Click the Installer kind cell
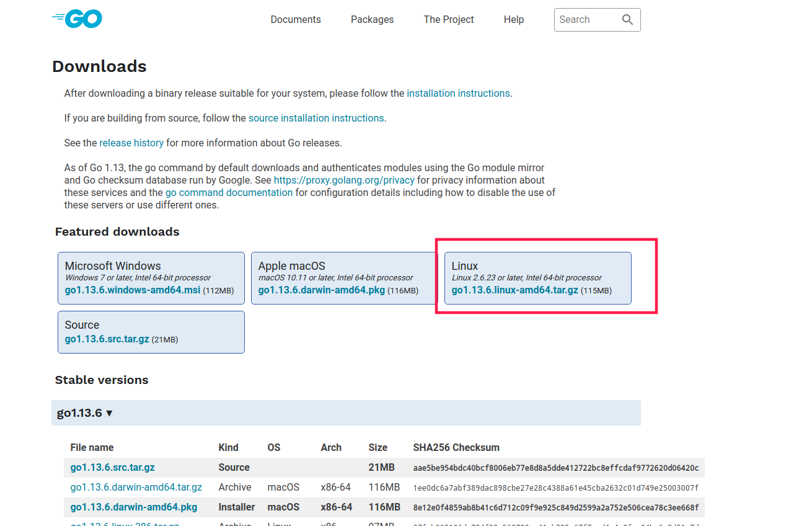Viewport: 812px width, 526px height. pyautogui.click(x=237, y=507)
